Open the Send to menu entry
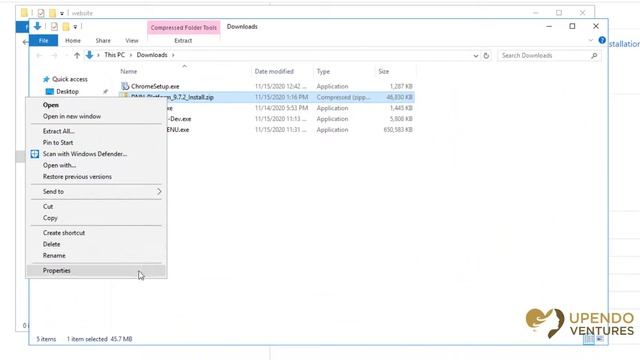This screenshot has height=360, width=640. 96,191
